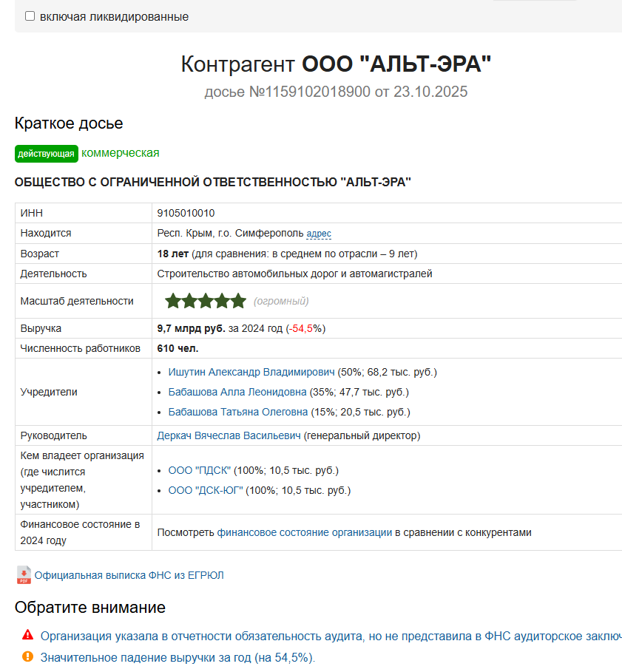Open founder Ишутин Александр Владимирович
The width and height of the screenshot is (622, 672).
click(x=251, y=372)
